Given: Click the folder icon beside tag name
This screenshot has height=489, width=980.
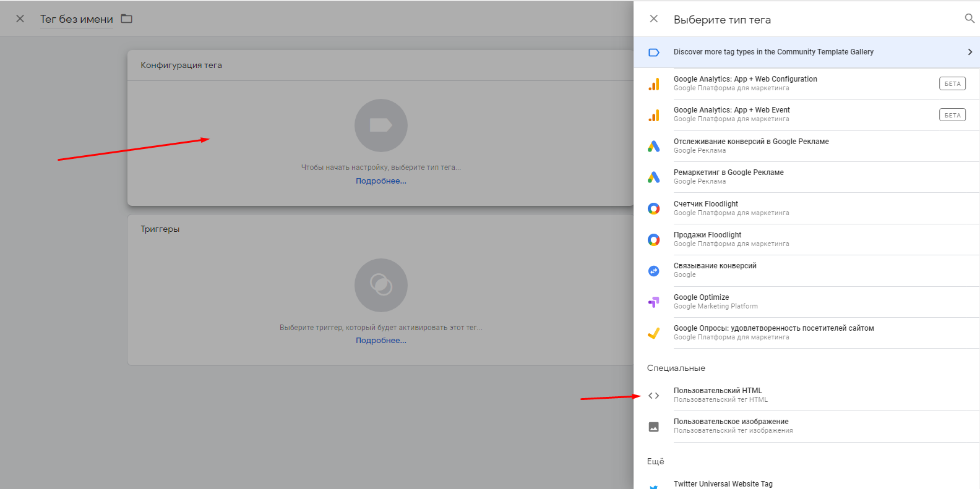Looking at the screenshot, I should pyautogui.click(x=127, y=19).
